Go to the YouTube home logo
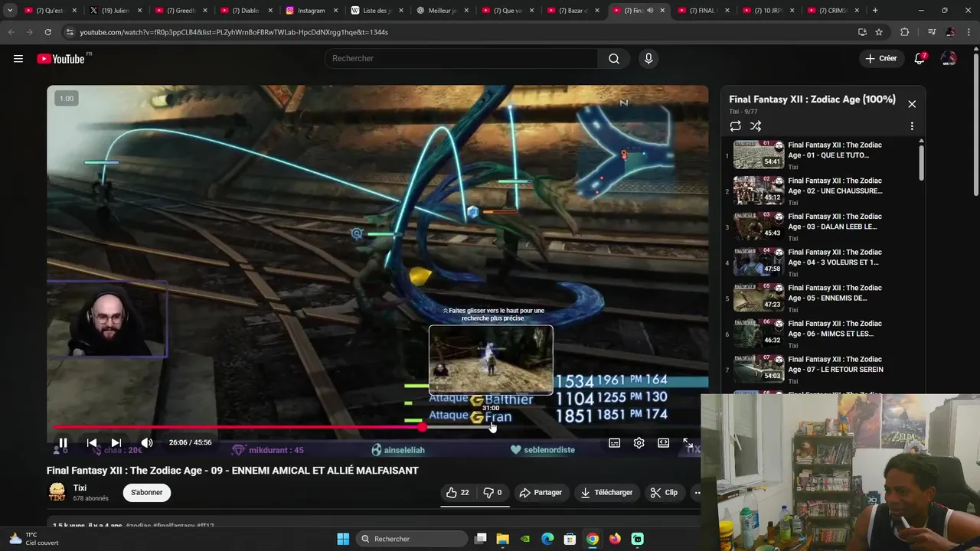Image resolution: width=980 pixels, height=551 pixels. pyautogui.click(x=60, y=59)
